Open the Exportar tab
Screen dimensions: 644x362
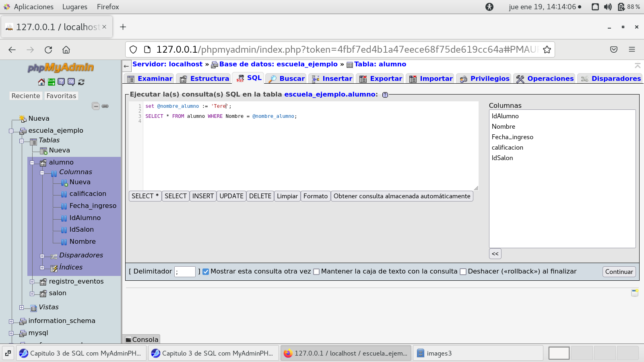381,78
